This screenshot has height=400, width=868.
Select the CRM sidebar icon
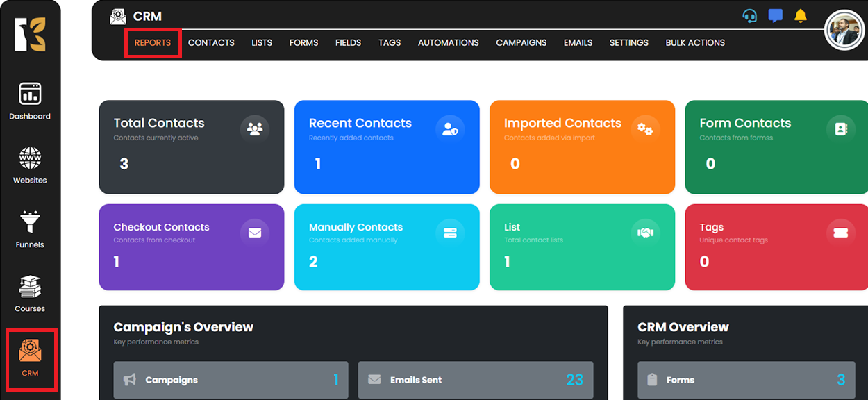point(30,358)
